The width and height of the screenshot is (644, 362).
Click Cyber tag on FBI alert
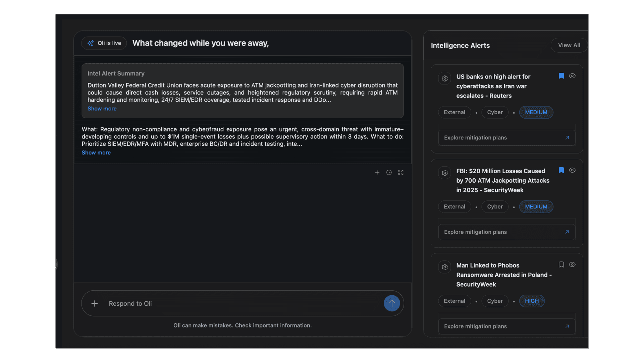[495, 207]
